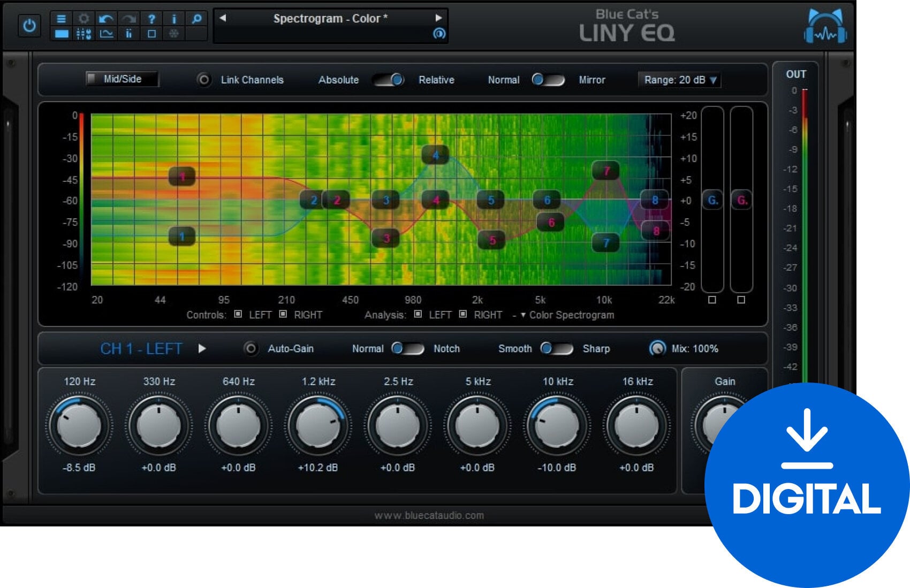Open the help question mark icon
Screen dimensions: 910x588
coord(151,19)
